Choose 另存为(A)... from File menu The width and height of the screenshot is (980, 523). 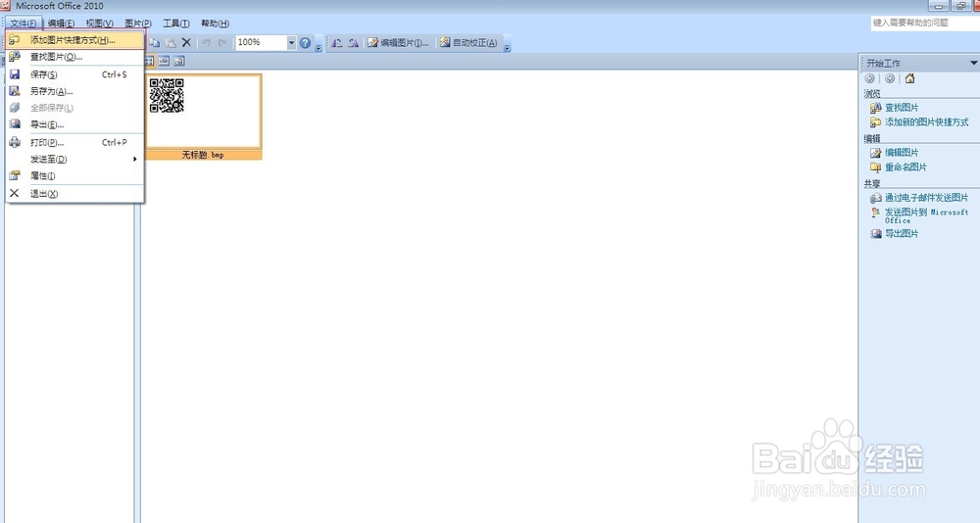tap(75, 91)
